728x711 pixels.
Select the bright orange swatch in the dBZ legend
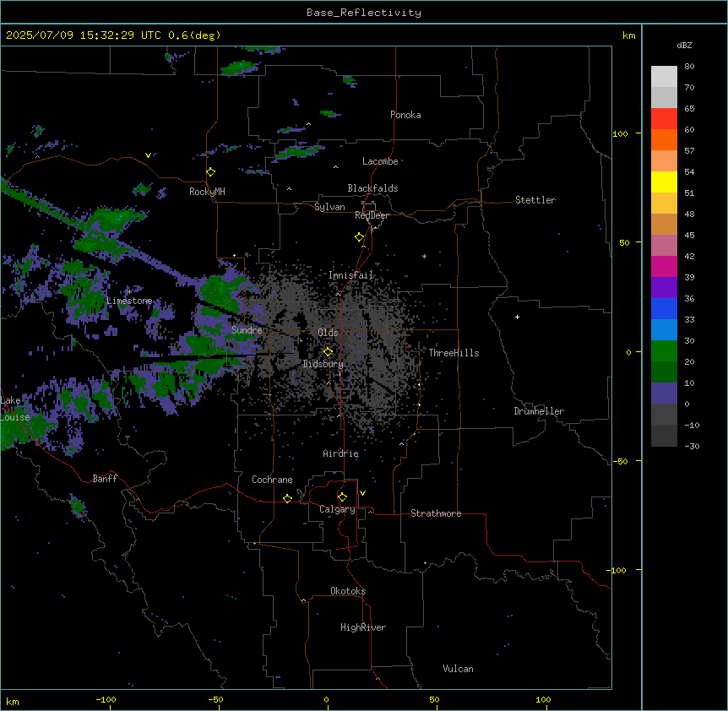(664, 139)
